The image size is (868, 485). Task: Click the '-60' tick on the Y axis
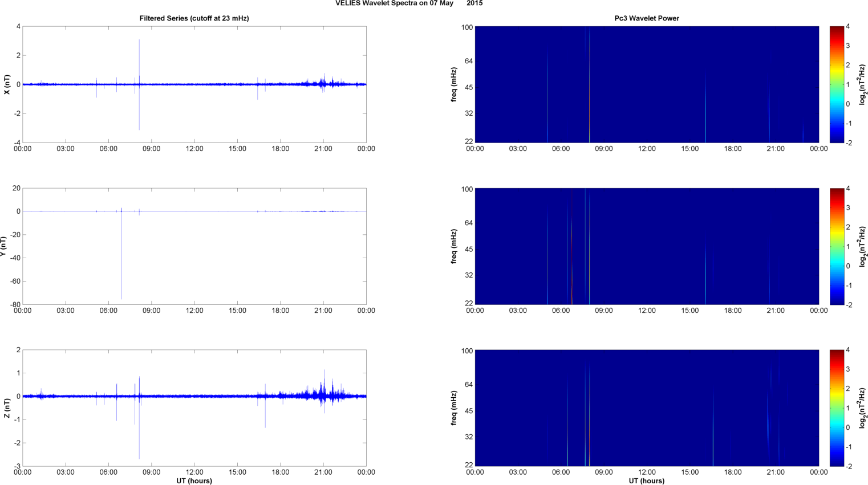pyautogui.click(x=14, y=281)
